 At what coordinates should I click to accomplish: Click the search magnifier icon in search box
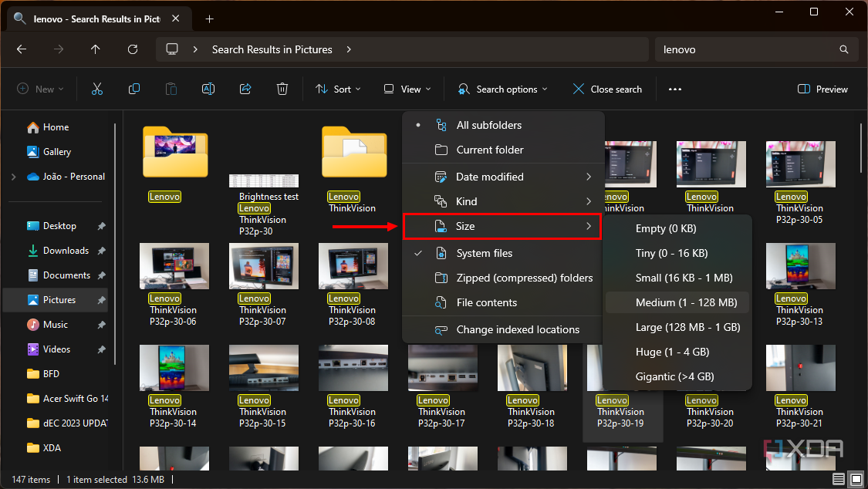[x=843, y=49]
